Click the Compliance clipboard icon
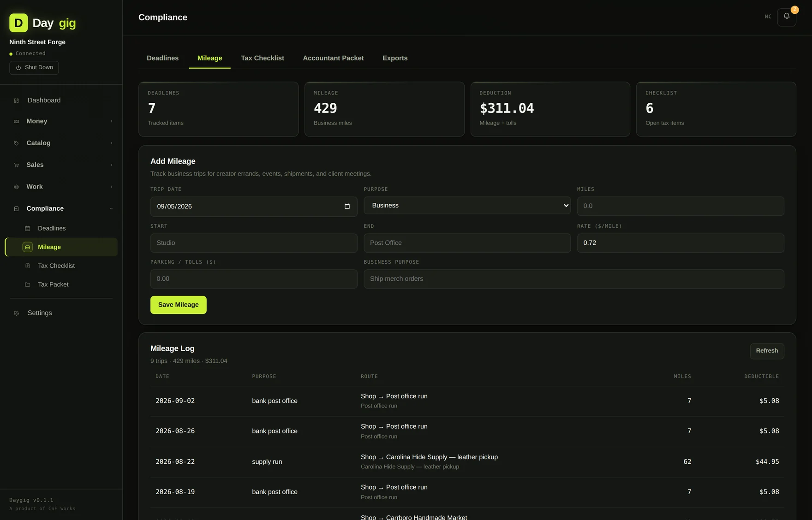 (x=16, y=209)
